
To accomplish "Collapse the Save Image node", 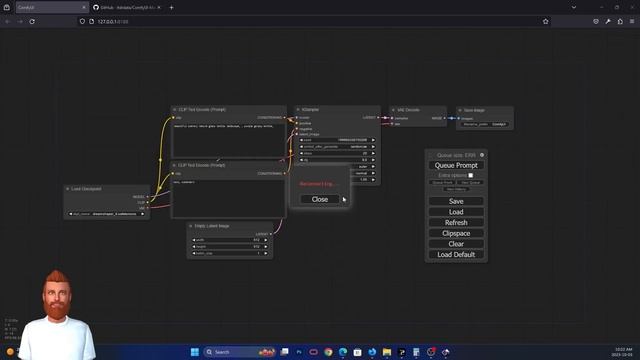I will coord(460,110).
